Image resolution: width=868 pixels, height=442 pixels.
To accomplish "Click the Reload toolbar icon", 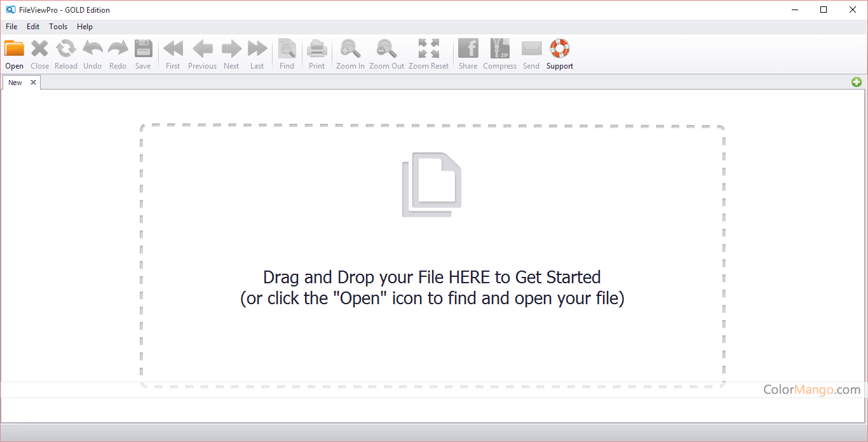I will (65, 48).
